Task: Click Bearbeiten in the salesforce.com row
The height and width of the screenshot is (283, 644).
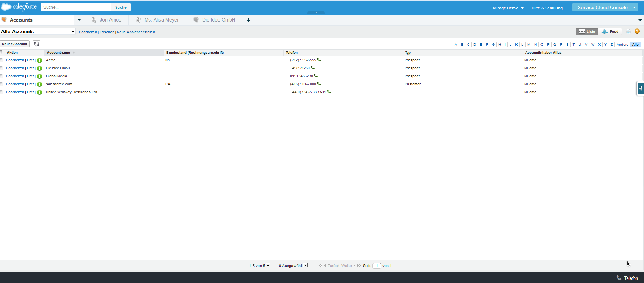Action: [15, 84]
